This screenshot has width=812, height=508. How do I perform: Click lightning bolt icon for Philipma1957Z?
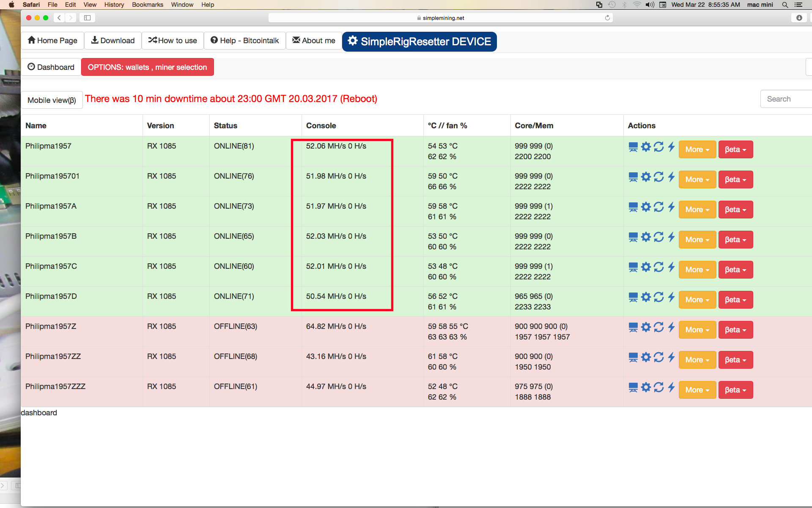click(671, 327)
